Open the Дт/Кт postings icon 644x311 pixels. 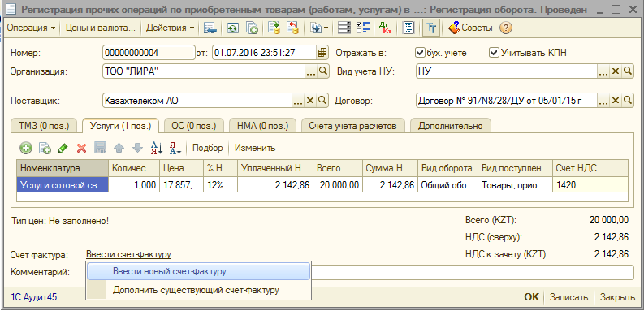click(385, 28)
